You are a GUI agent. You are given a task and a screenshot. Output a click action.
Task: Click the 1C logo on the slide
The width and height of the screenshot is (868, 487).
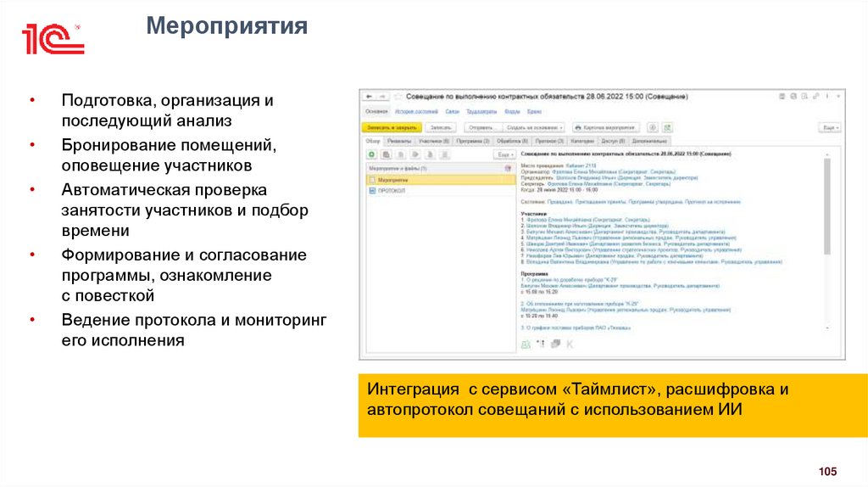(x=53, y=39)
